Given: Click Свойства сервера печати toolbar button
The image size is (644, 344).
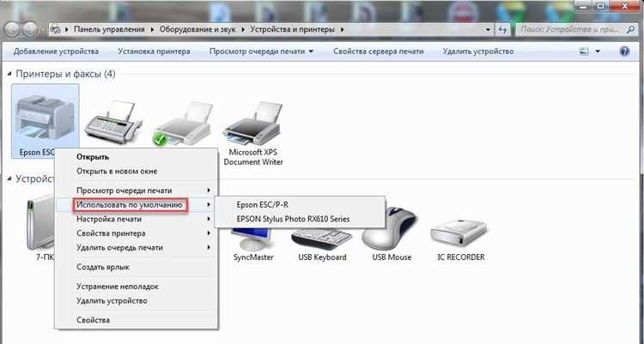Looking at the screenshot, I should click(x=379, y=51).
